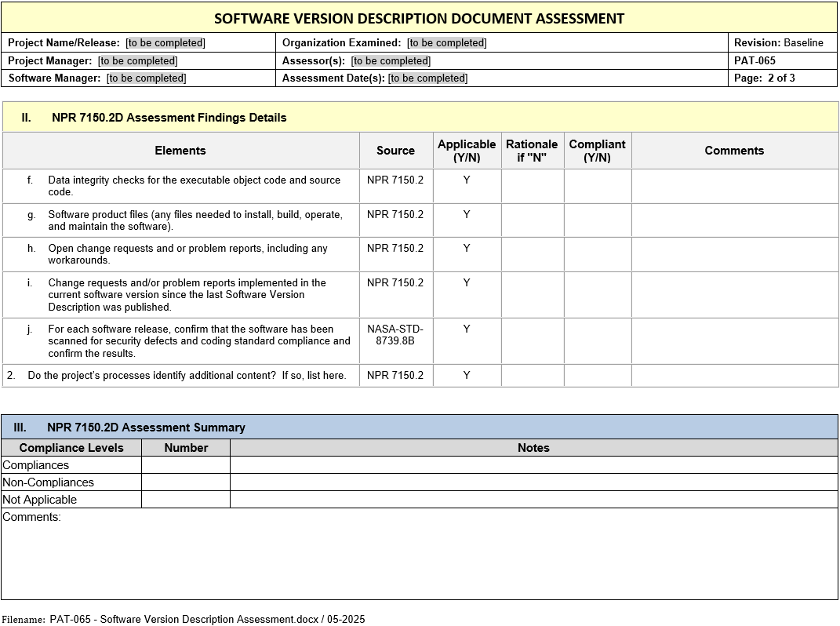The height and width of the screenshot is (626, 840).
Task: Click Compliant cell for security defects scan row
Action: click(597, 340)
